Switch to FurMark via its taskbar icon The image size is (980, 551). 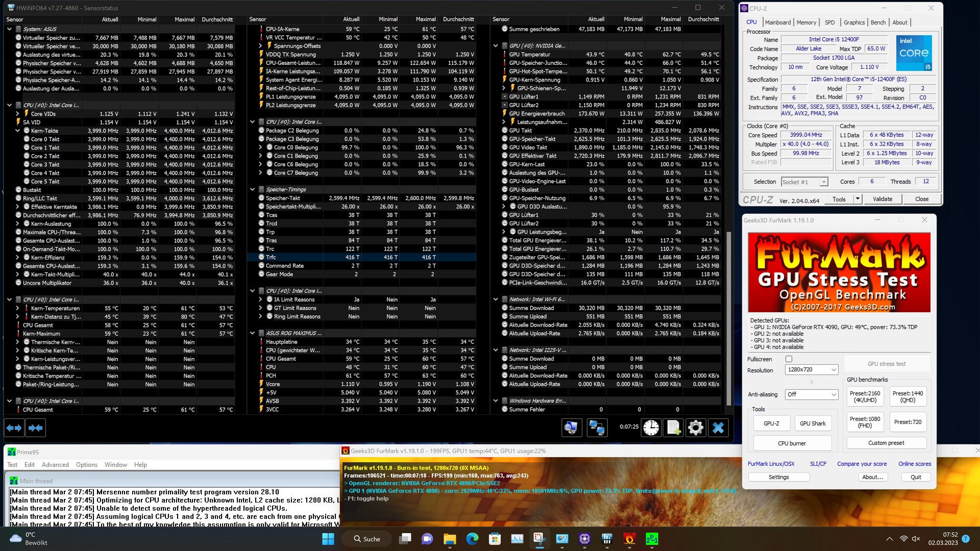tap(629, 539)
